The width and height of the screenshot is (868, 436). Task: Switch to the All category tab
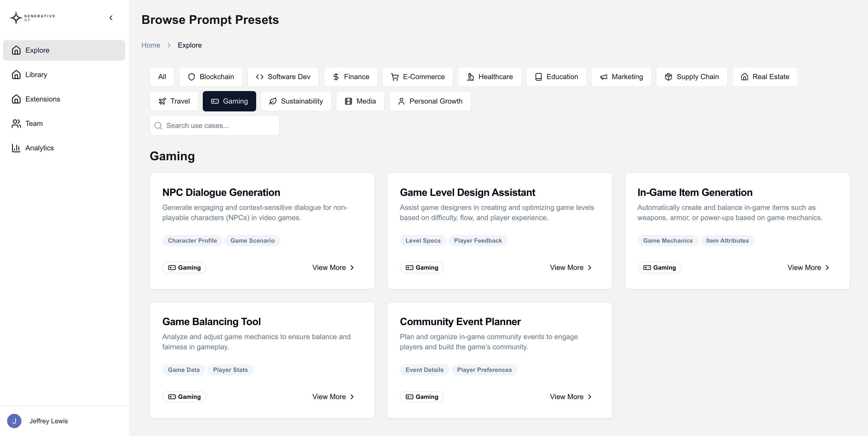(x=162, y=77)
